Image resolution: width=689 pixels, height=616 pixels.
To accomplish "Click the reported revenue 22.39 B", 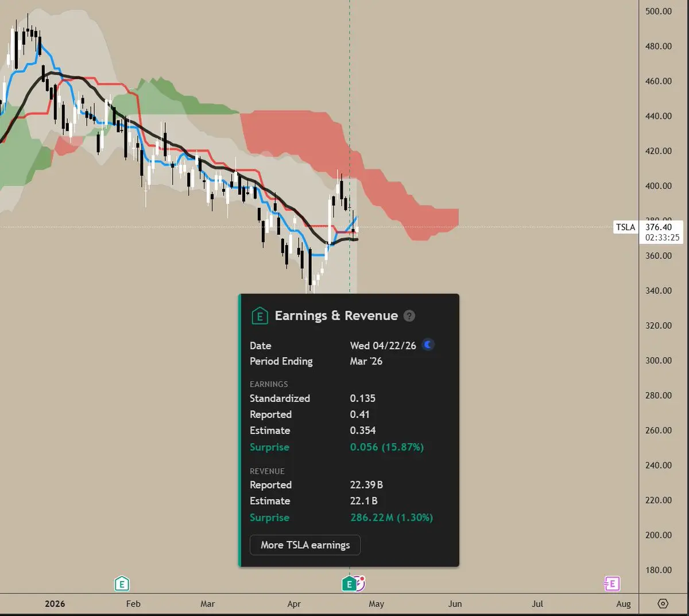I will coord(366,485).
